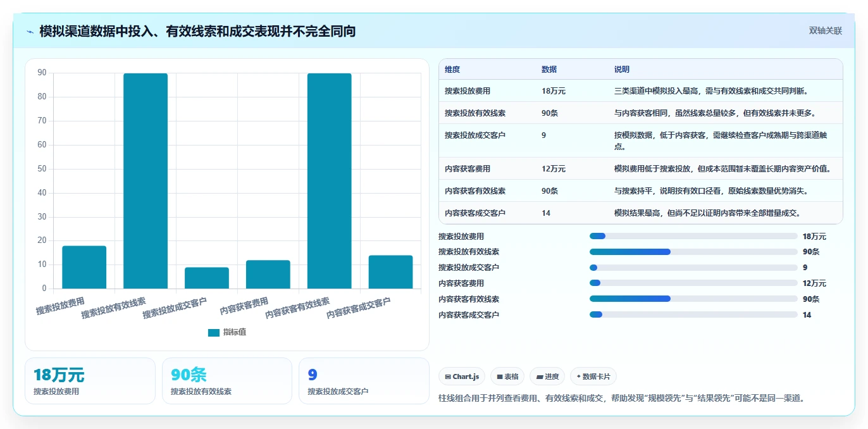Click the 12万元 value in the table
The height and width of the screenshot is (429, 868).
554,169
